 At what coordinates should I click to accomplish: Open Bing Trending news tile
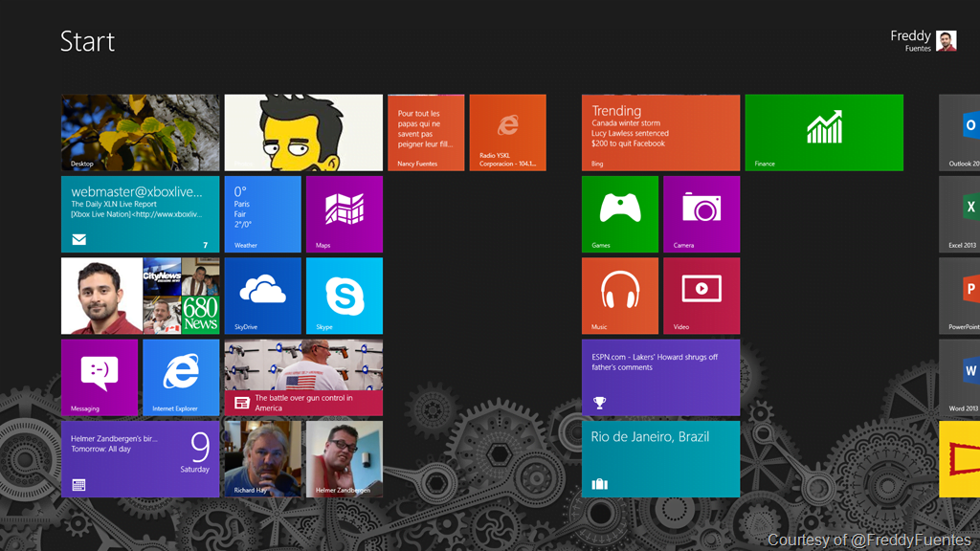tap(660, 132)
